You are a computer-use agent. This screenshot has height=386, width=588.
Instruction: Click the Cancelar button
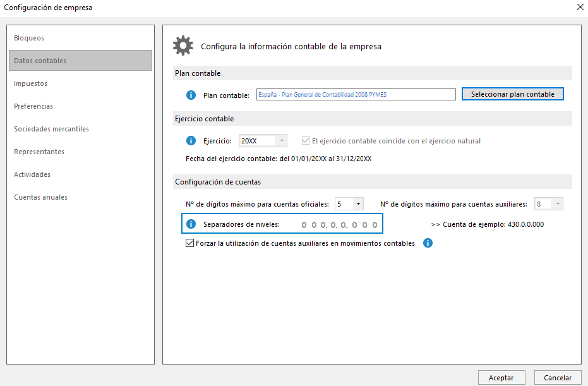click(x=558, y=378)
